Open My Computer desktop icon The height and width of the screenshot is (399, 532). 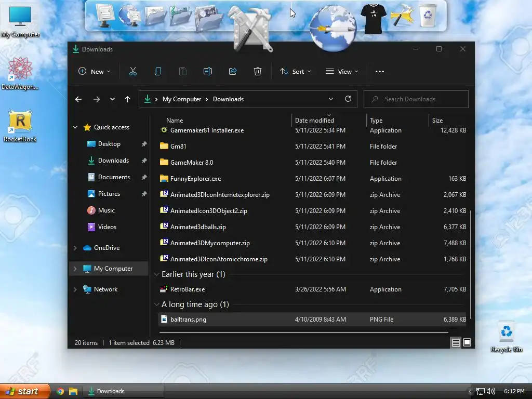coord(20,21)
